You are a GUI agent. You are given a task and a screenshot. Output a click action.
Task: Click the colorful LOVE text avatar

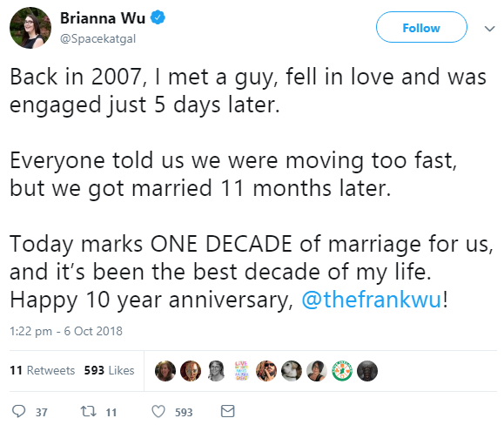(x=241, y=371)
